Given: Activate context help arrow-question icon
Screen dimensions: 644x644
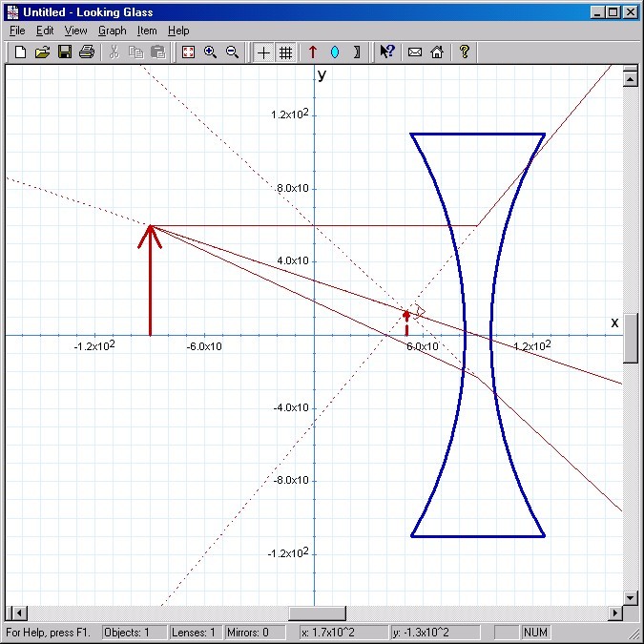Looking at the screenshot, I should (387, 52).
